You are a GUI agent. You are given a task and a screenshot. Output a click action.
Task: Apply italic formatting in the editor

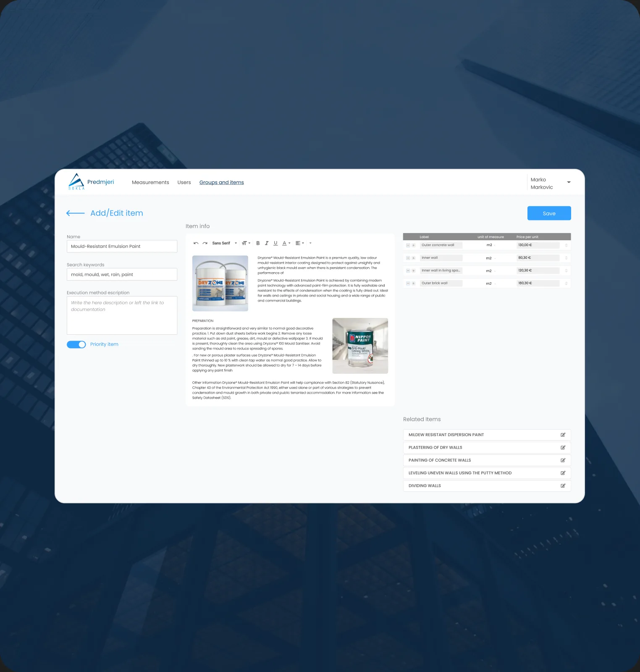[x=267, y=243]
